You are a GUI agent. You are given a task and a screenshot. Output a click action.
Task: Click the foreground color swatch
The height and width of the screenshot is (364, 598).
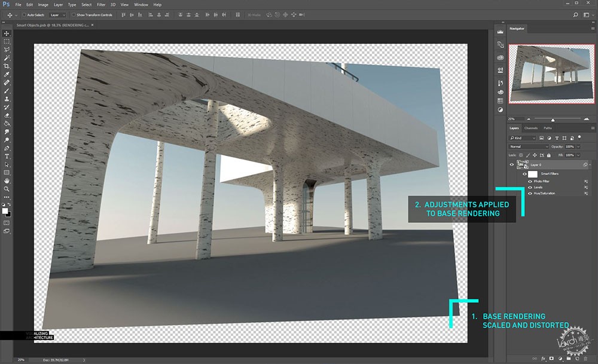click(5, 211)
